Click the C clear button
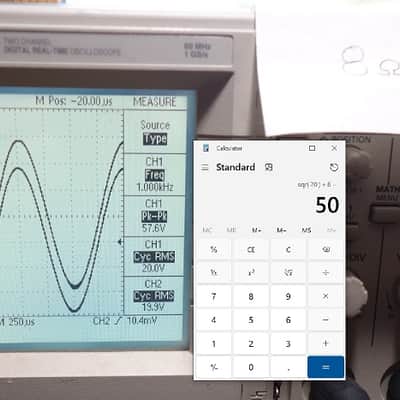Viewport: 400px width, 400px height. (x=288, y=249)
